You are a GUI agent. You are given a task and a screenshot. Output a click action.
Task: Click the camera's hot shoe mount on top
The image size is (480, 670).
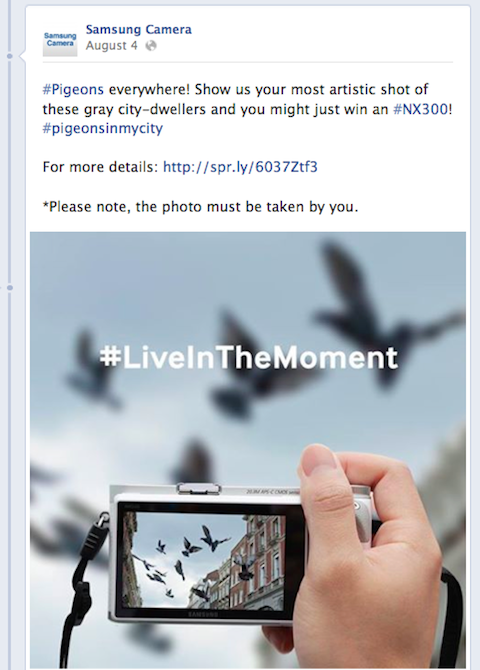[x=199, y=489]
